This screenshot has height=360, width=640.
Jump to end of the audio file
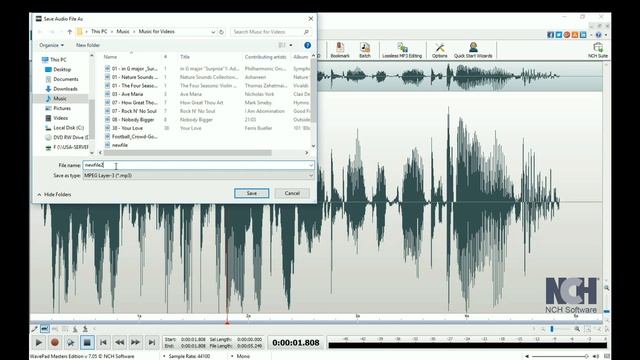151,342
